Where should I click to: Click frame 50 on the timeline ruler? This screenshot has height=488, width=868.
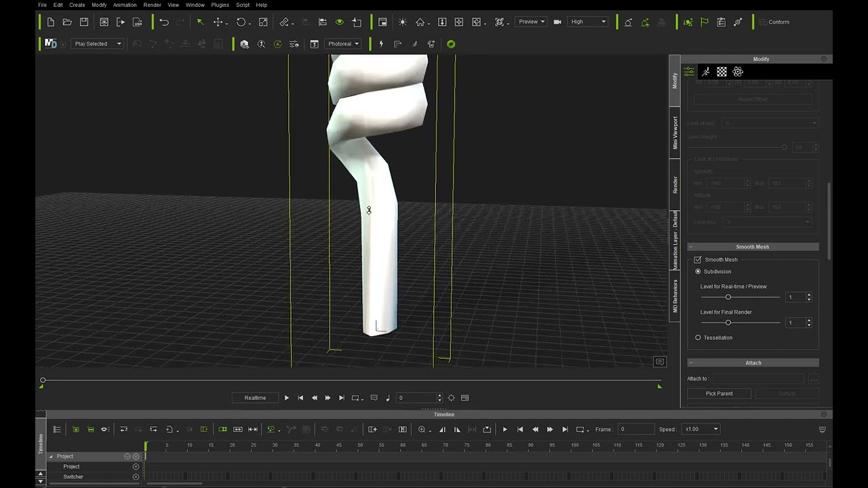click(x=360, y=445)
